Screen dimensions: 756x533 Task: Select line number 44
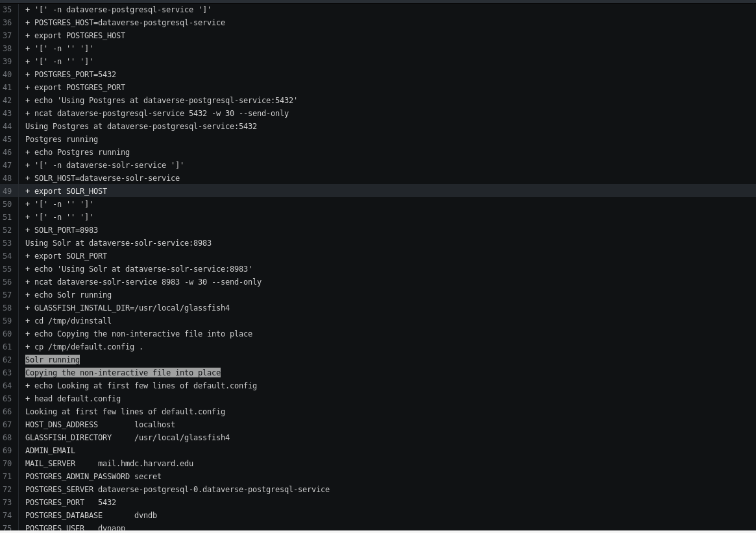(6, 126)
